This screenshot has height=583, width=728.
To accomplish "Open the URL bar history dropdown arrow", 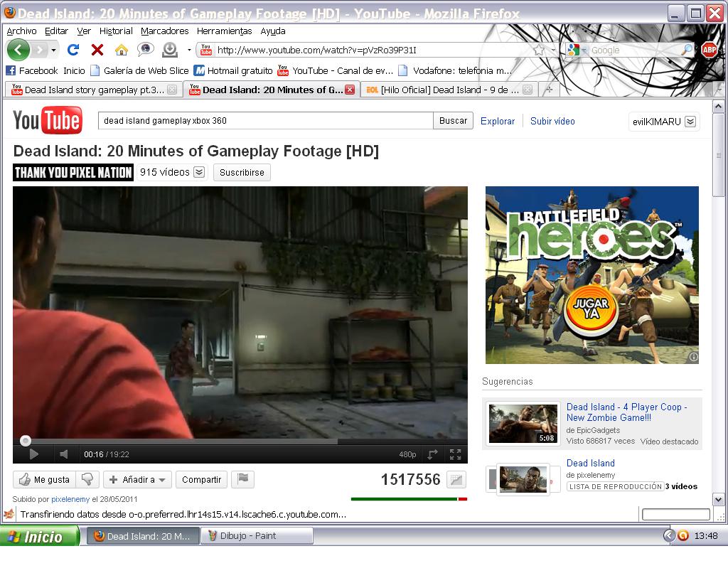I will (x=552, y=50).
